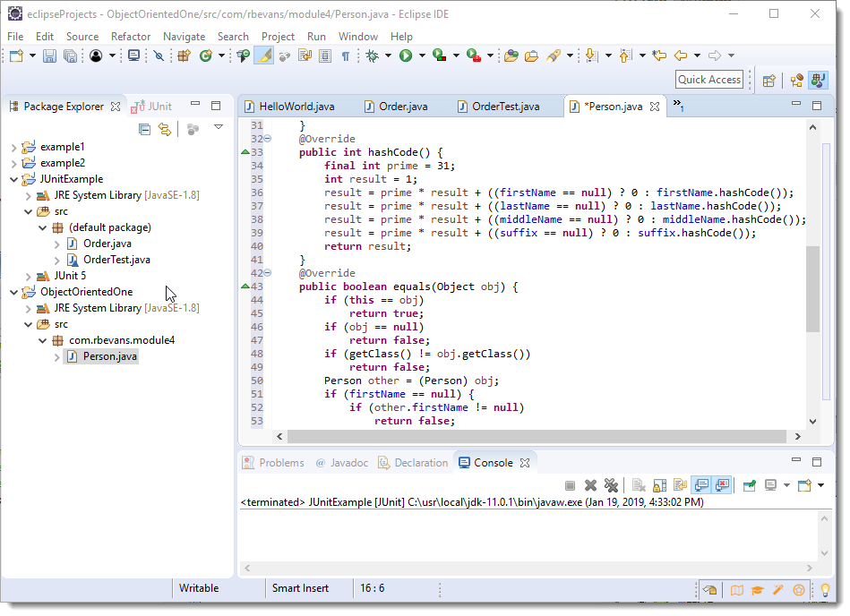This screenshot has height=616, width=850.
Task: Select OrderTest.java in Package Explorer
Action: click(116, 260)
